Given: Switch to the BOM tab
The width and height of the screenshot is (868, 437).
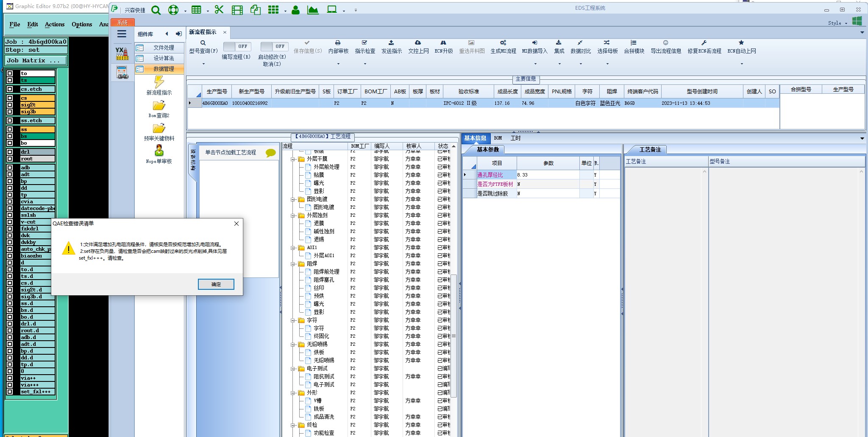Looking at the screenshot, I should [x=498, y=138].
